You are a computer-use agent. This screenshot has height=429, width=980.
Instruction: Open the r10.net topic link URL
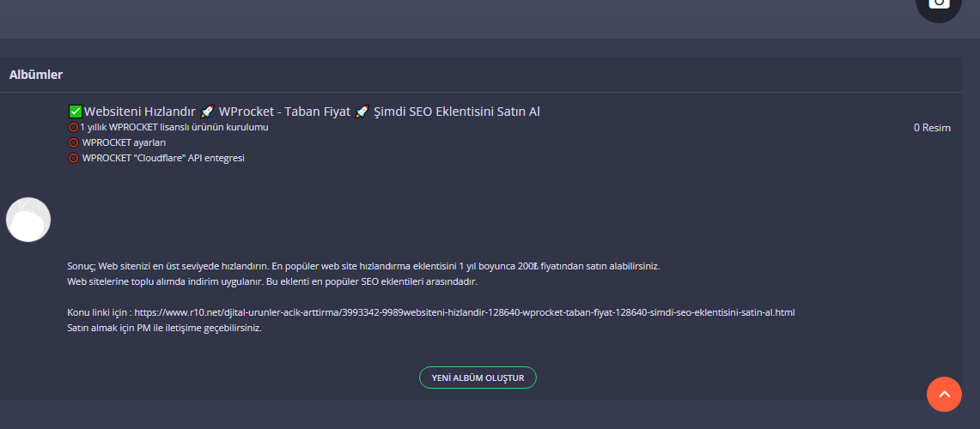465,312
